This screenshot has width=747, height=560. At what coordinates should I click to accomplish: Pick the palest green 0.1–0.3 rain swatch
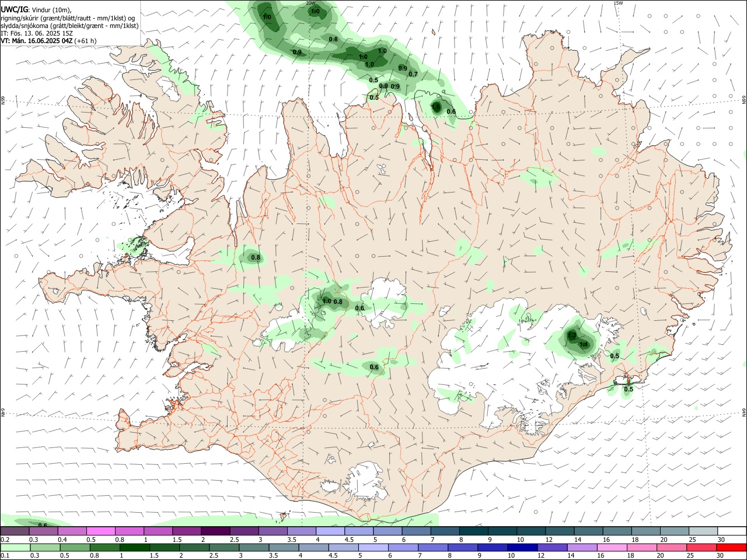point(15,548)
